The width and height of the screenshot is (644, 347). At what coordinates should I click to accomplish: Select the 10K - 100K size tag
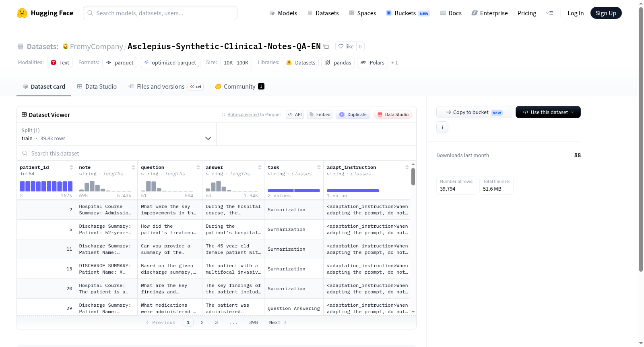(x=236, y=62)
